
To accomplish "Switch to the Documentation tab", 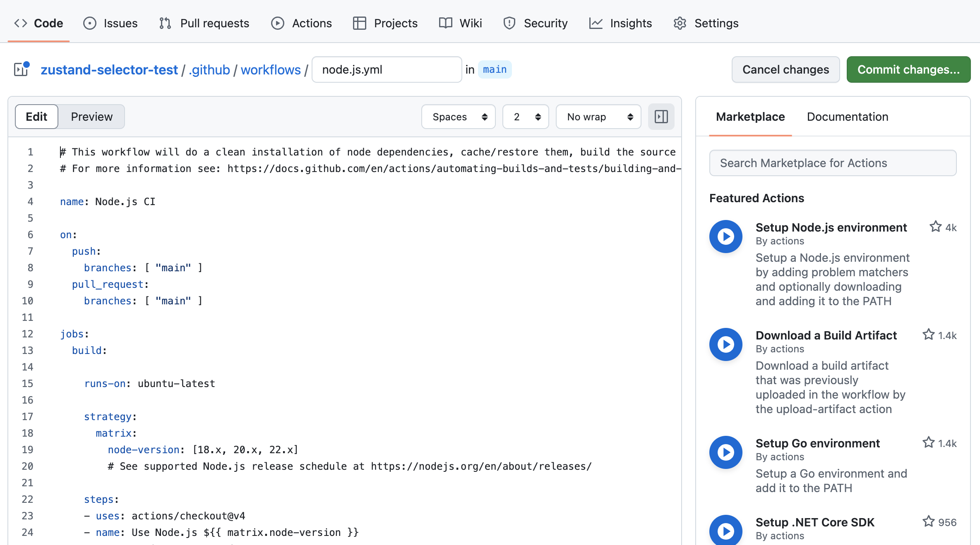I will click(x=847, y=117).
